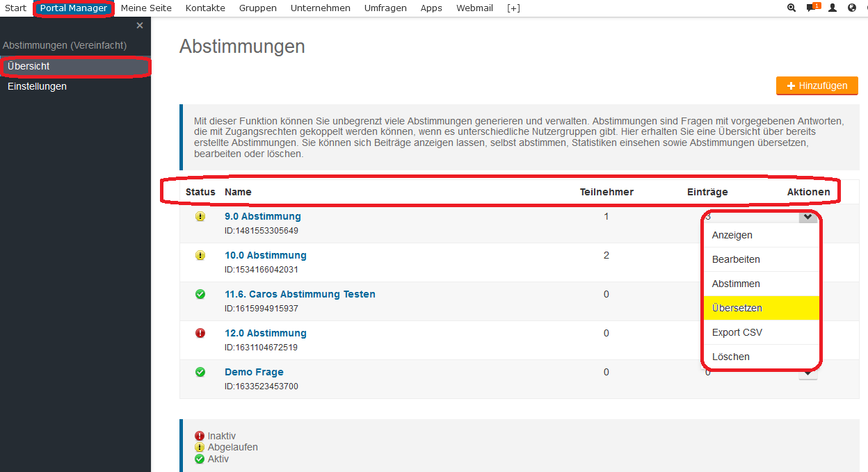Click the Teilnehmer column header
The width and height of the screenshot is (868, 472).
pyautogui.click(x=606, y=192)
